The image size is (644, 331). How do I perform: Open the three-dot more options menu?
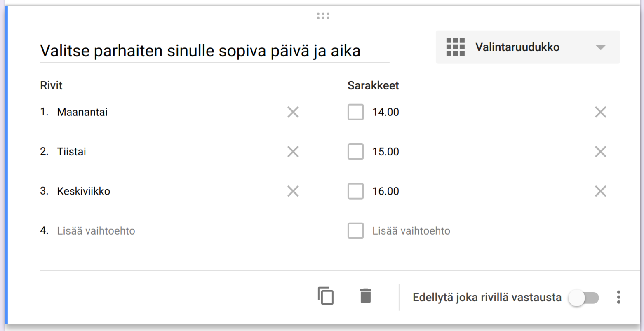pyautogui.click(x=618, y=297)
